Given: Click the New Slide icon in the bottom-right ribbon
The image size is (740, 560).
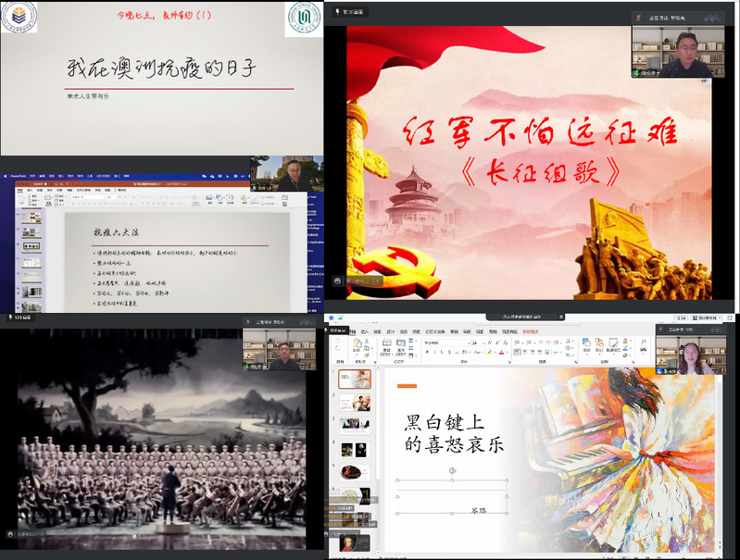Looking at the screenshot, I should tap(385, 346).
